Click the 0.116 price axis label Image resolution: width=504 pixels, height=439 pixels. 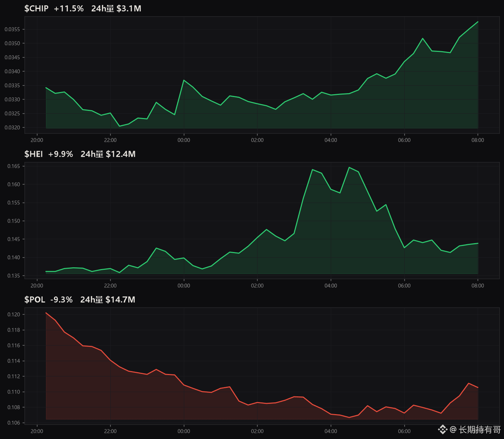point(14,346)
